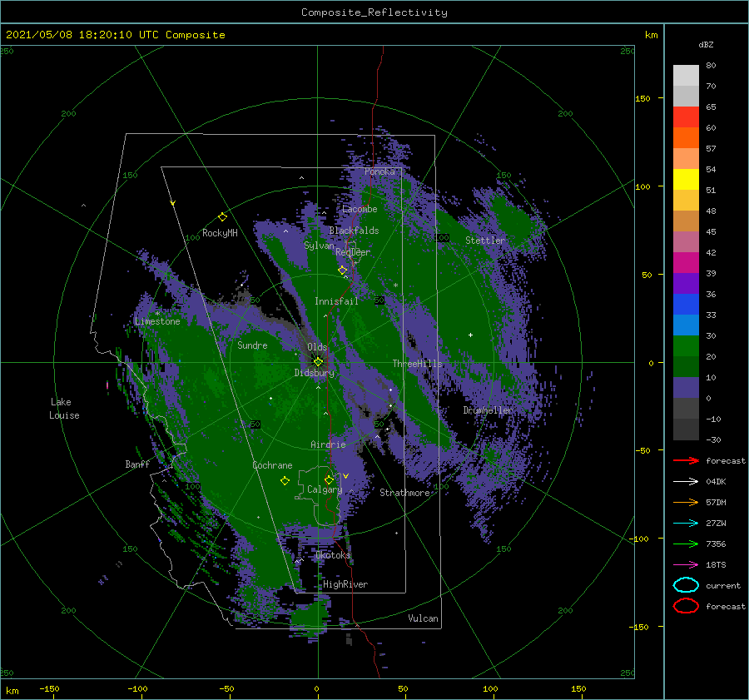Click the HighRiver label

345,584
